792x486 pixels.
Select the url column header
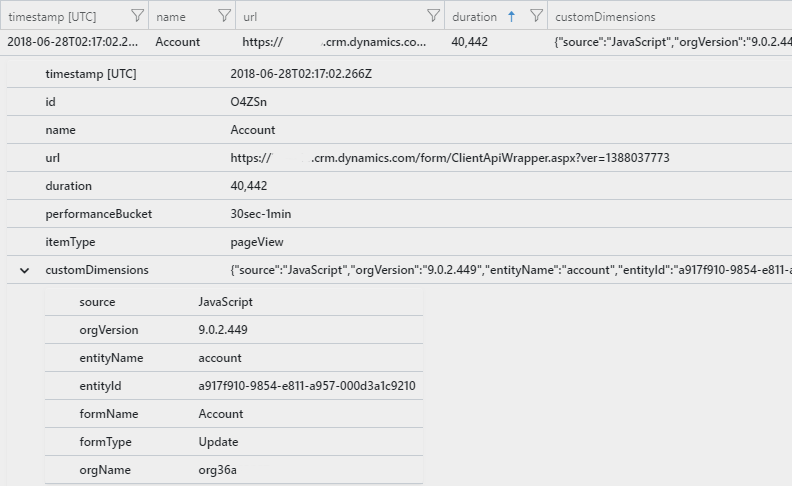coord(250,17)
